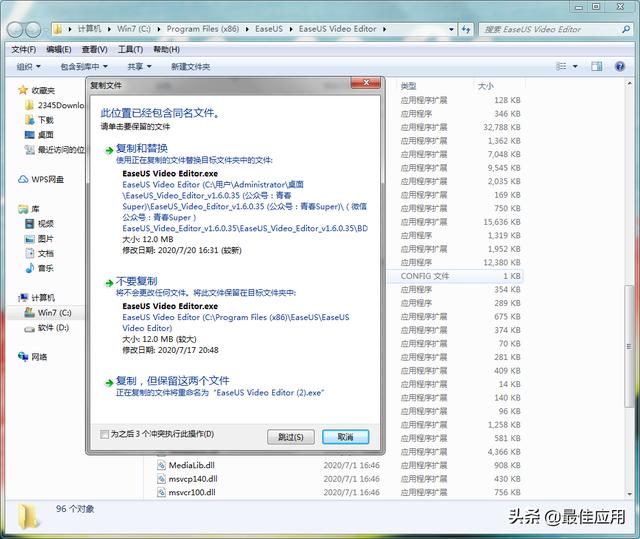The height and width of the screenshot is (539, 640).
Task: Click the search magnifier icon
Action: point(626,29)
